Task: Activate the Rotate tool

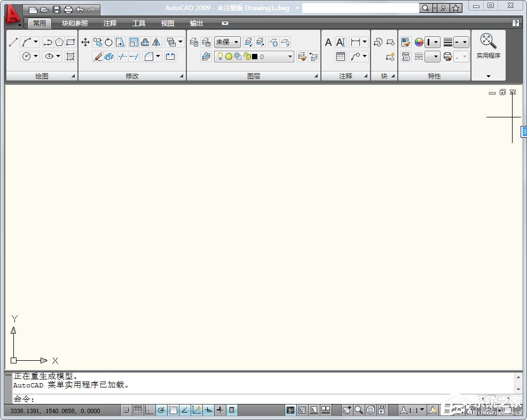Action: [108, 42]
